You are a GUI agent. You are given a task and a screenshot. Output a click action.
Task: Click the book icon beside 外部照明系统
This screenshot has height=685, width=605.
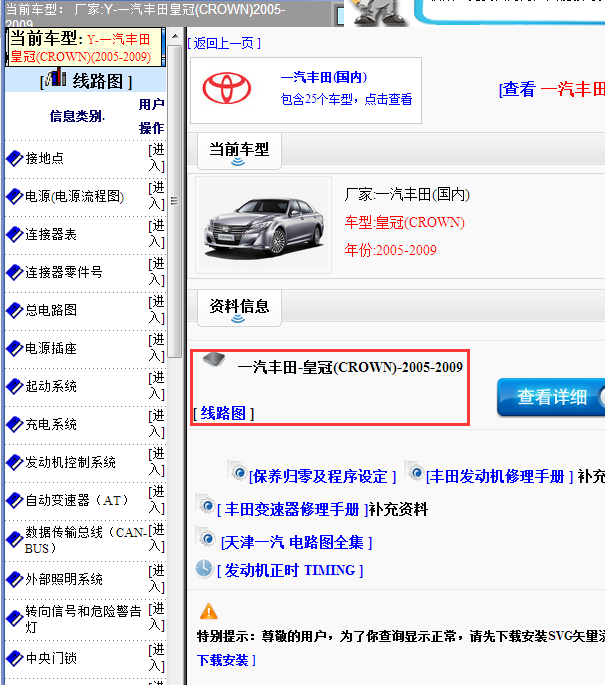pos(14,579)
